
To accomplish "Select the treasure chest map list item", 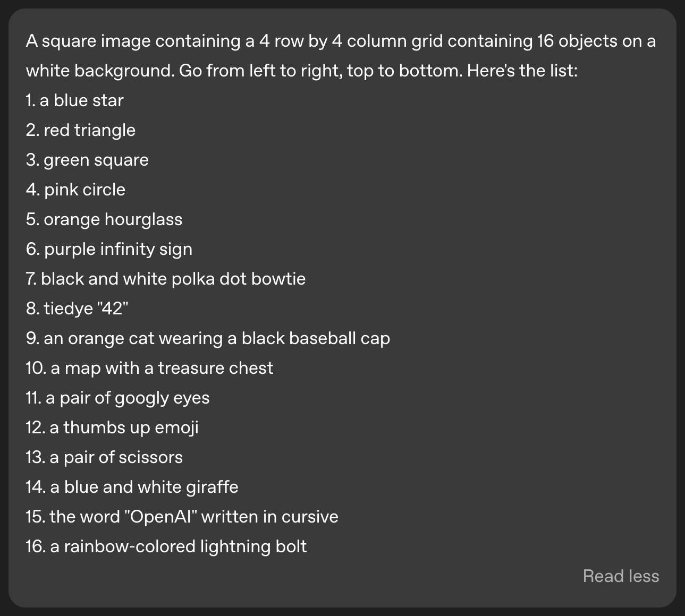I will pyautogui.click(x=149, y=368).
